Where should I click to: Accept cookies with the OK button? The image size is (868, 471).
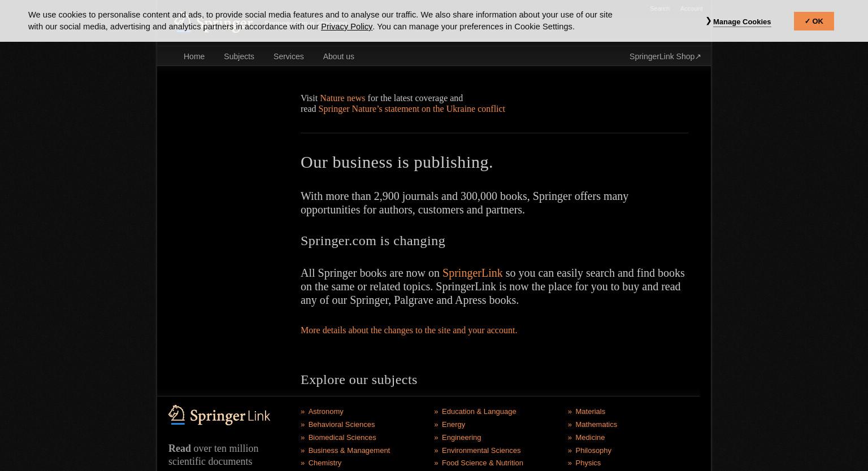pos(814,21)
